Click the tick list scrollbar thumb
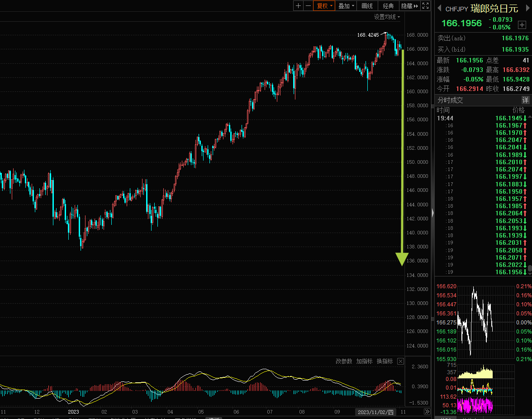532x419 pixels. [530, 269]
